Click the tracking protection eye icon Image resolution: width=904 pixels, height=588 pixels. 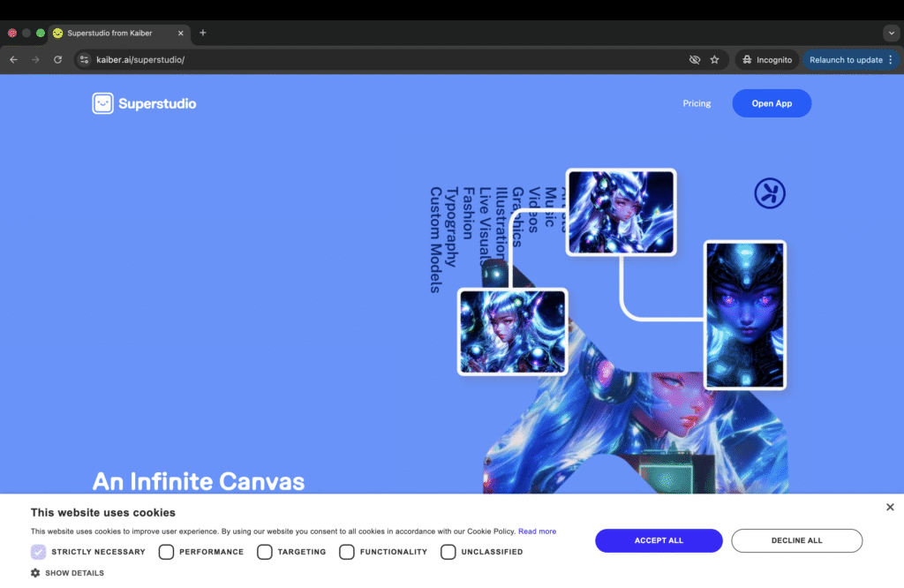click(695, 60)
